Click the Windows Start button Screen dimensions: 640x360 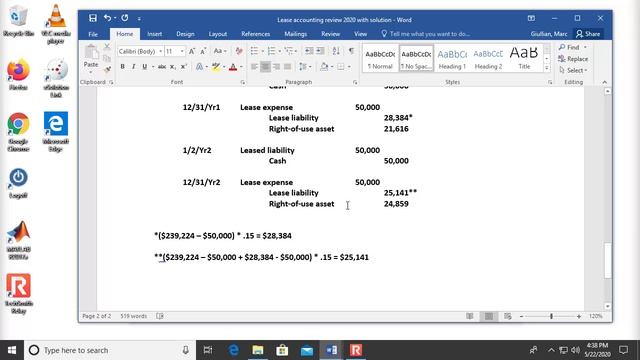(12, 350)
